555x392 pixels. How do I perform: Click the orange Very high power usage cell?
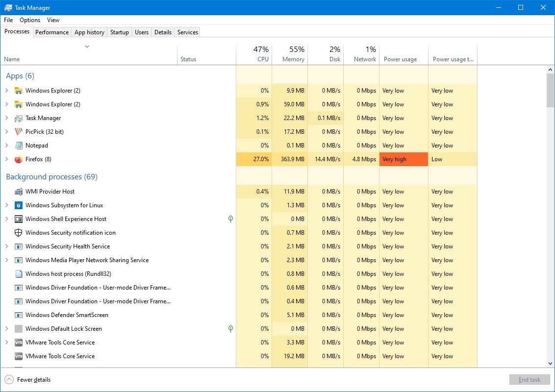403,159
